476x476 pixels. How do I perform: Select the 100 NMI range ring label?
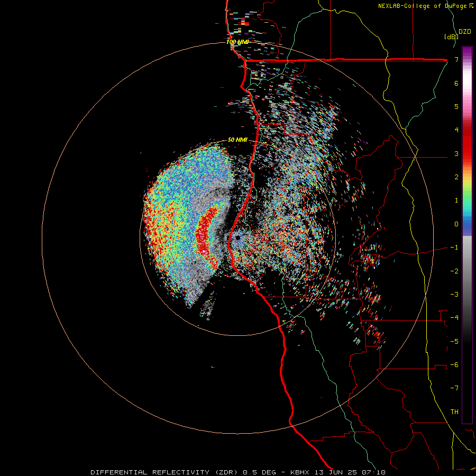pyautogui.click(x=237, y=42)
